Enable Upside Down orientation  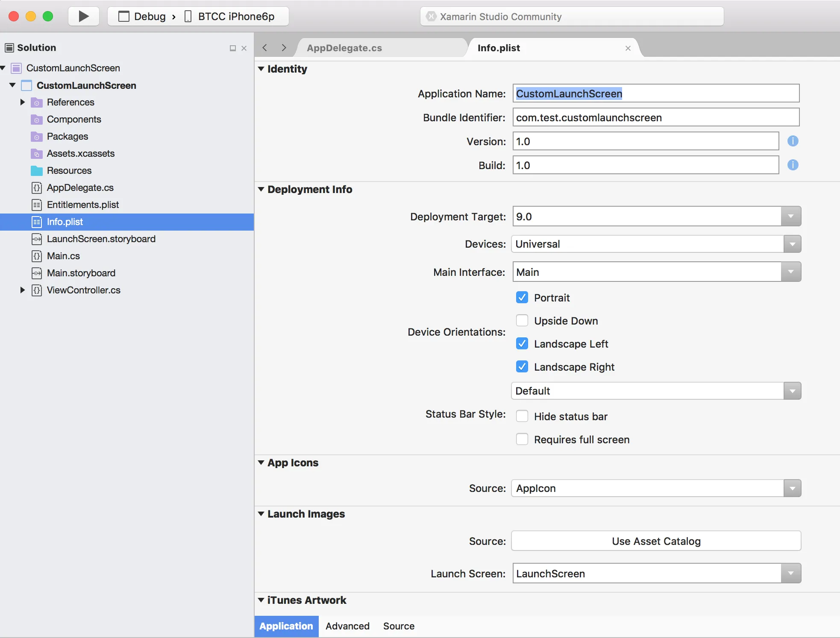522,321
